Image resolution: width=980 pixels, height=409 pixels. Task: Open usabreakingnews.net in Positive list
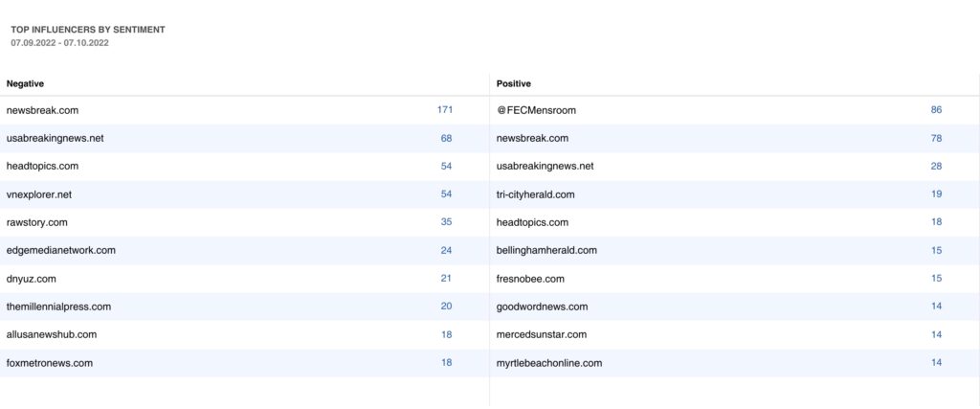545,167
